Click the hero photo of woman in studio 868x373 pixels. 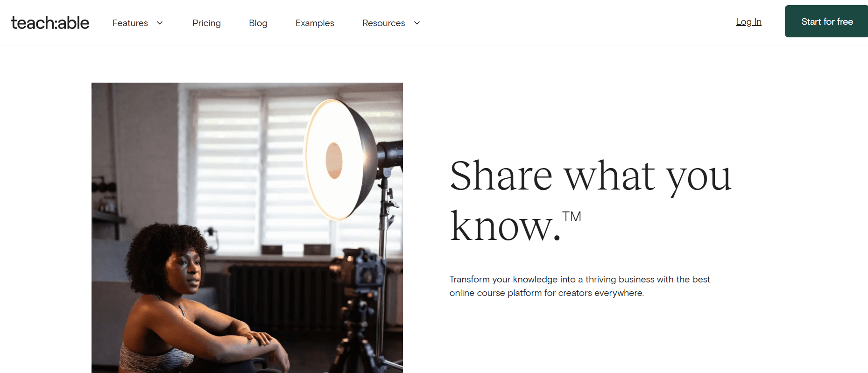(x=247, y=228)
